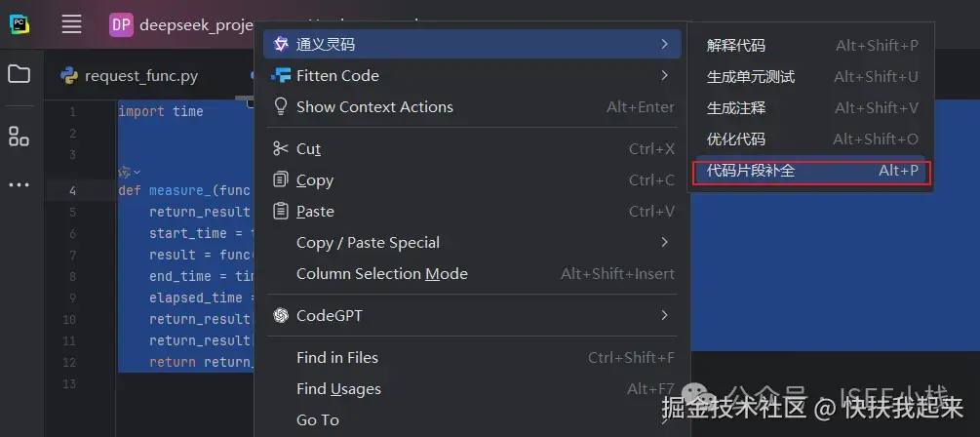The image size is (980, 437).
Task: Switch to the request_func.py tab
Action: (x=140, y=76)
